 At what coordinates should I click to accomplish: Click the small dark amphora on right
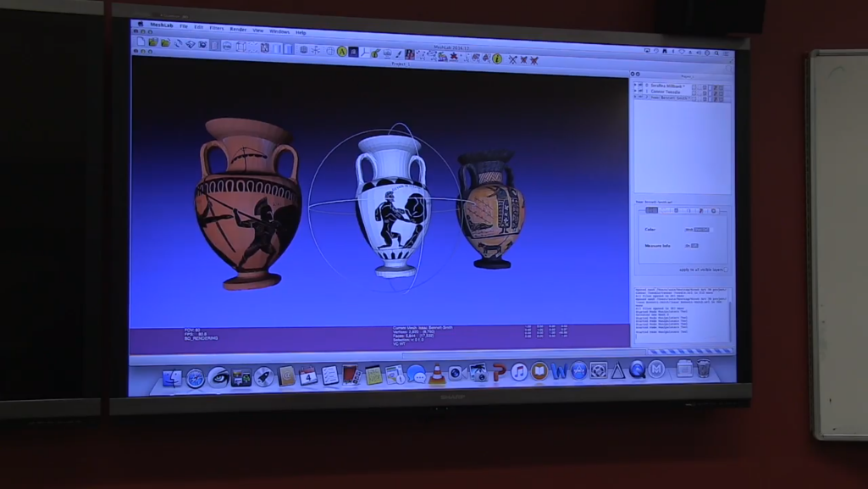pos(490,210)
